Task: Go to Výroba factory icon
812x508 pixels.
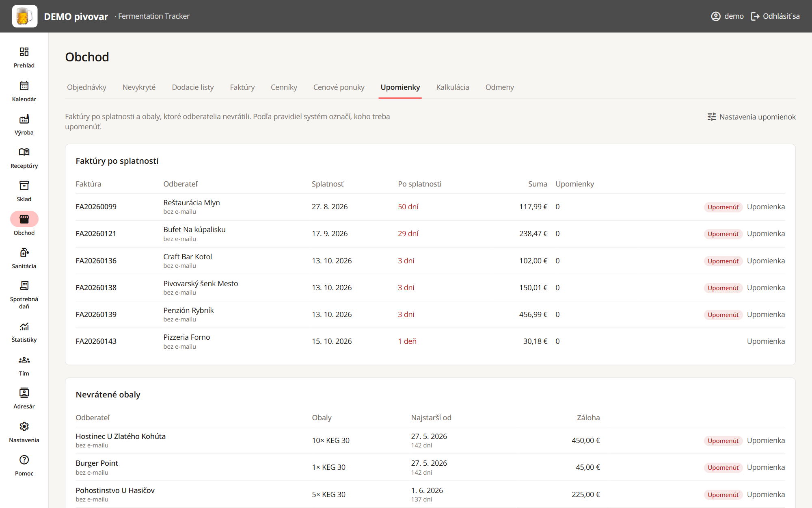Action: pyautogui.click(x=24, y=119)
